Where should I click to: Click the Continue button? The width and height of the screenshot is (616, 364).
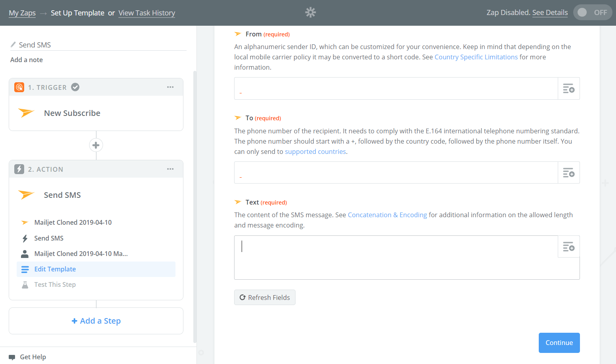click(559, 343)
